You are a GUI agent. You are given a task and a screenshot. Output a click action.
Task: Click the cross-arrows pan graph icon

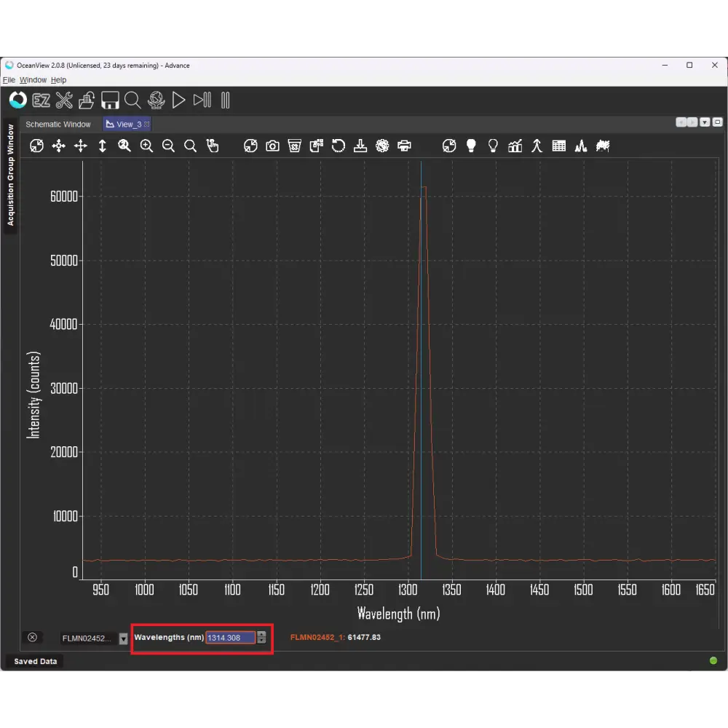click(81, 146)
